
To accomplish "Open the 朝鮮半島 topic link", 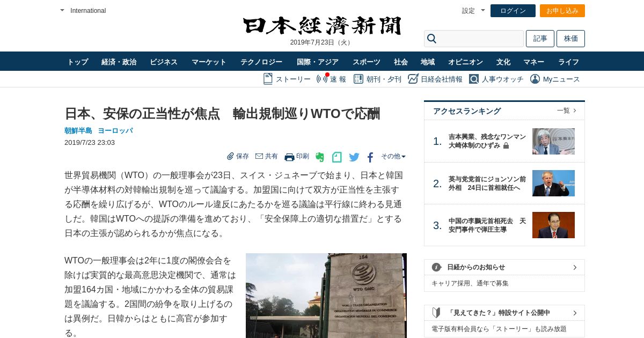I will [x=78, y=130].
